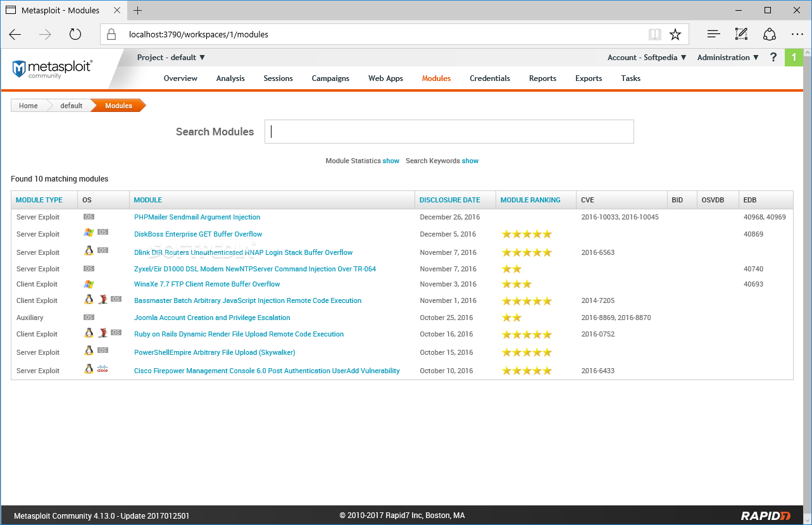812x525 pixels.
Task: Click OS icon in Joomla row
Action: pos(89,317)
